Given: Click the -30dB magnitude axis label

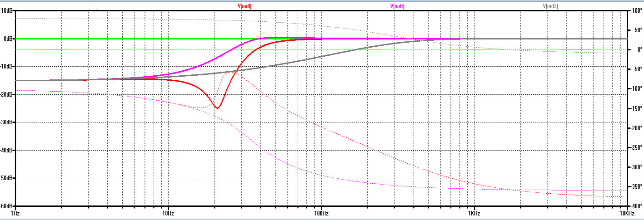Looking at the screenshot, I should point(7,122).
